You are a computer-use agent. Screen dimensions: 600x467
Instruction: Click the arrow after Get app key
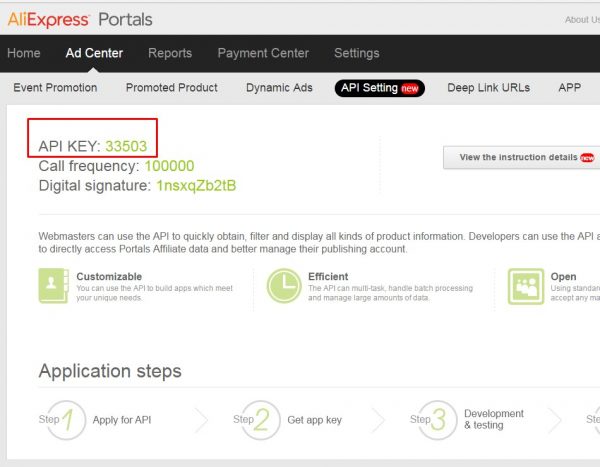(378, 420)
